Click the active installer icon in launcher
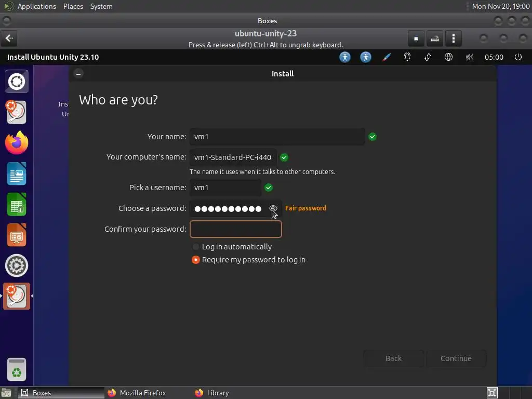This screenshot has height=399, width=532. [17, 296]
